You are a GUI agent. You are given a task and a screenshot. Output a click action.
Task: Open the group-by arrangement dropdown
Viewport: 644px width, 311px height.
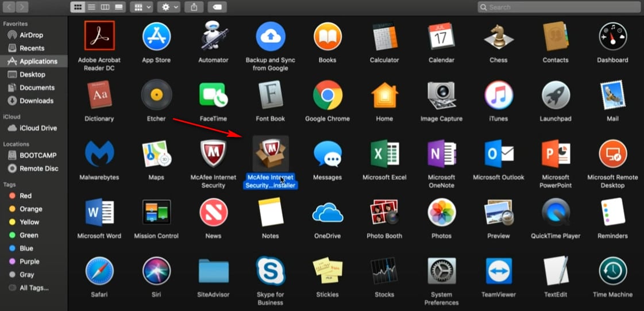pyautogui.click(x=141, y=7)
